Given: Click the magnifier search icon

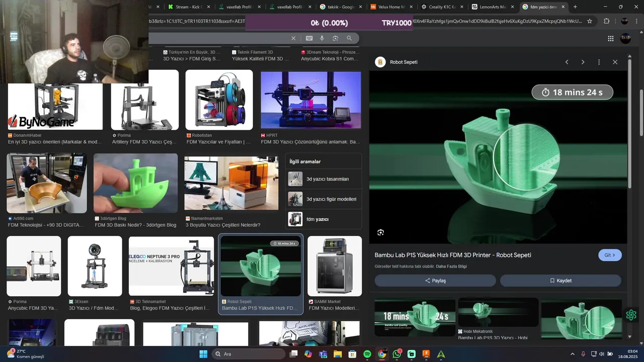Looking at the screenshot, I should click(349, 38).
